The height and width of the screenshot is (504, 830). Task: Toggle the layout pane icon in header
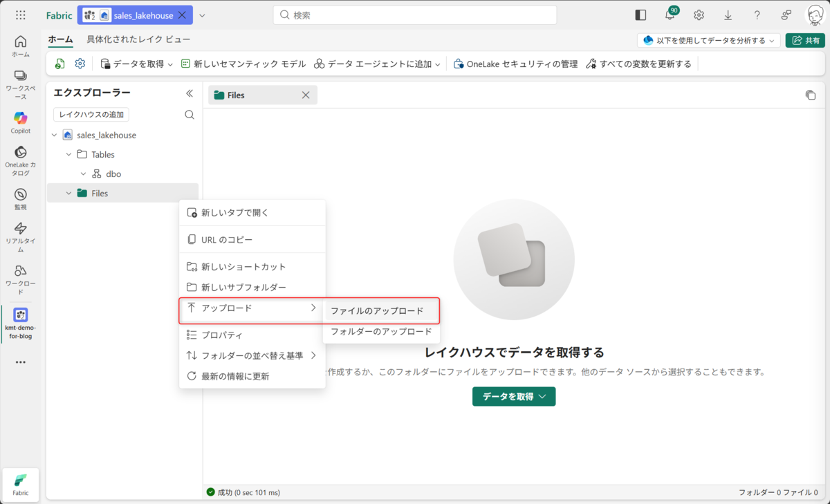(640, 15)
